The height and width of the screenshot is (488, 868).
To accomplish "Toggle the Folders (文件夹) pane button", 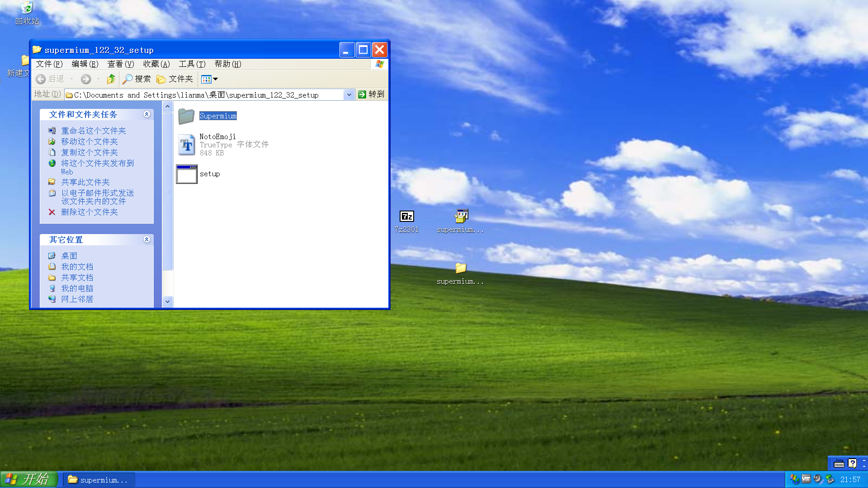I will click(x=175, y=79).
